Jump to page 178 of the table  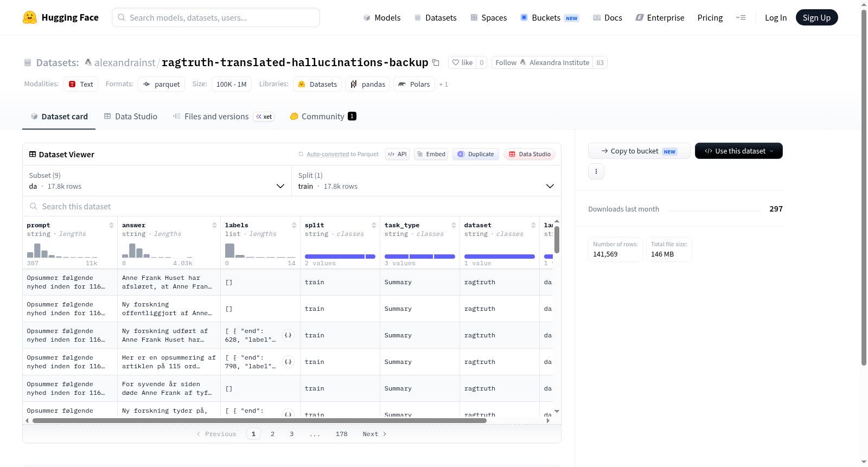coord(341,434)
